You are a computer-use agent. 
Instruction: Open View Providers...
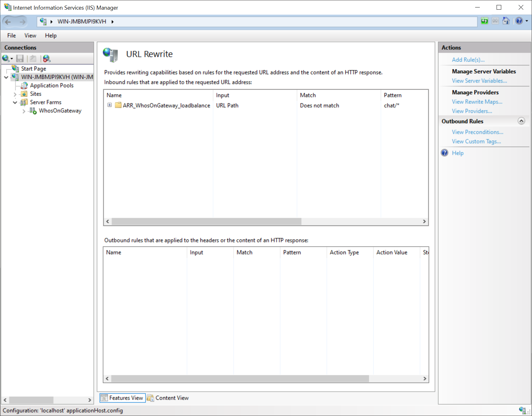(472, 111)
